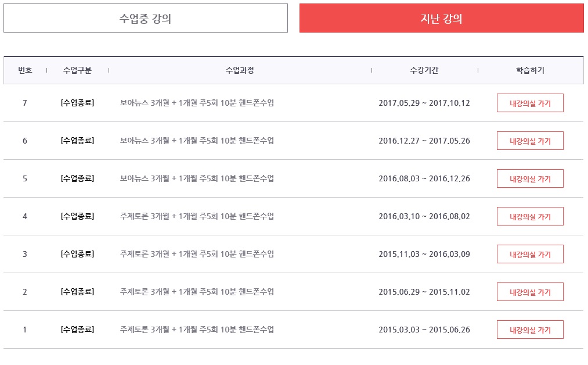The height and width of the screenshot is (365, 588).
Task: Click the 수업구분 column header
Action: (x=77, y=70)
